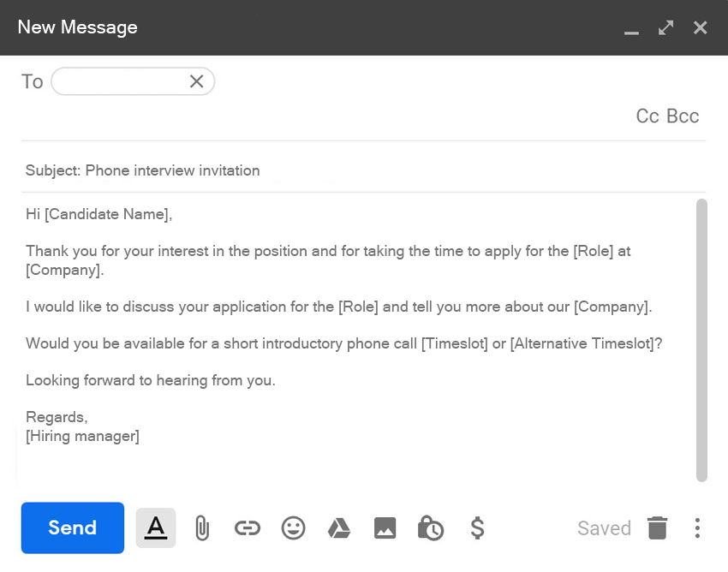Screen dimensions: 728x572
Task: Expand the compose window to full screen
Action: click(665, 28)
